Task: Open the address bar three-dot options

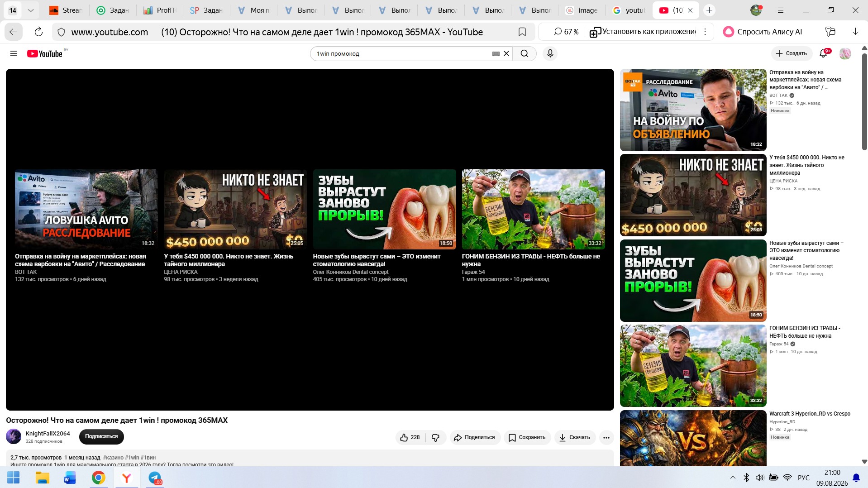Action: point(705,32)
